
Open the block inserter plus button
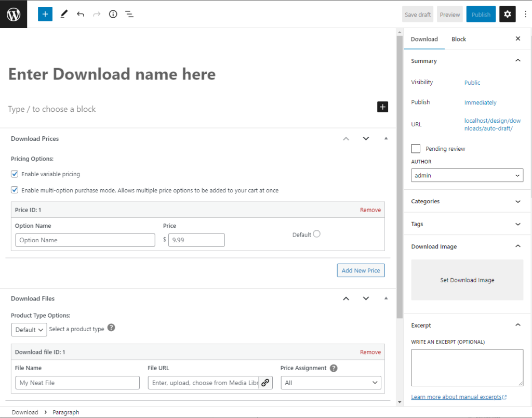pos(45,14)
